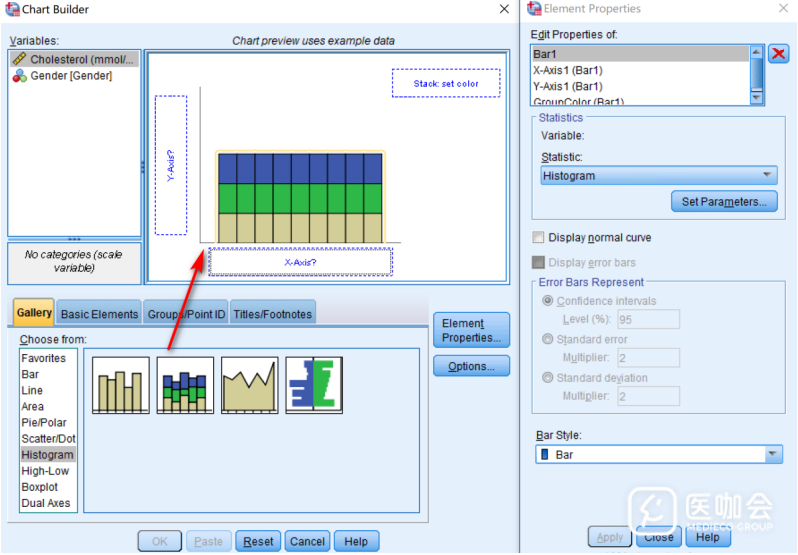Select the simple histogram chart icon
Viewport: 798px width, 555px height.
[120, 385]
